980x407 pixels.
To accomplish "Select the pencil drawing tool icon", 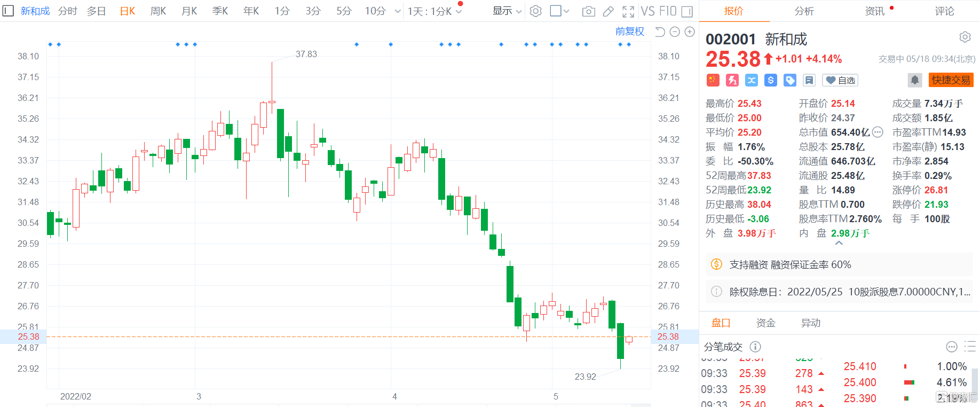I will pyautogui.click(x=608, y=11).
